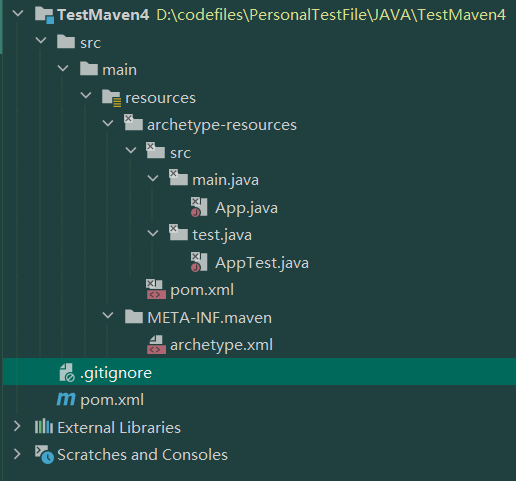Collapse the archetype-resources folder
516x481 pixels.
coord(108,124)
